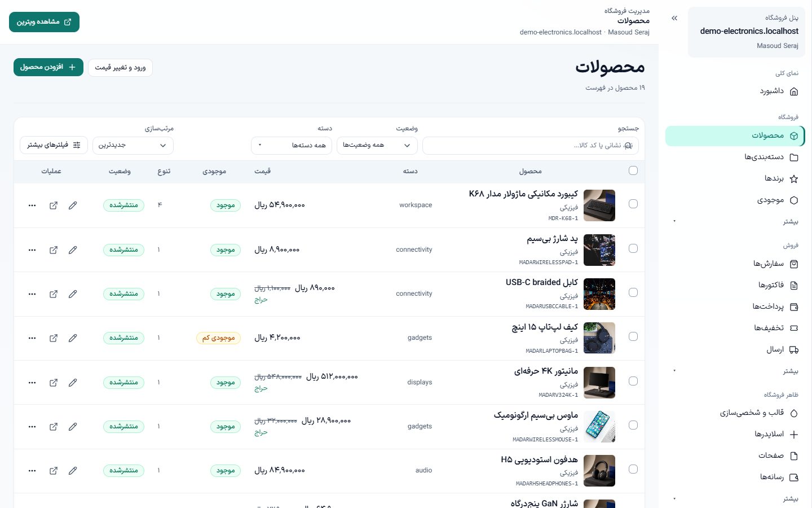Open more actions for کابل USB-C braided row

tap(32, 294)
